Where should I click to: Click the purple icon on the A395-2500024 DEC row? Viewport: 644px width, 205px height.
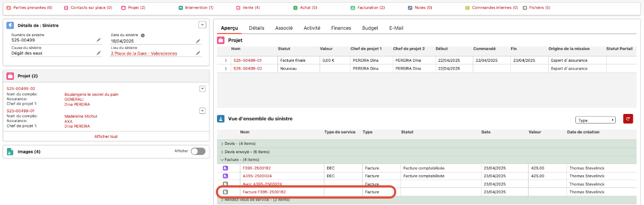point(225,176)
